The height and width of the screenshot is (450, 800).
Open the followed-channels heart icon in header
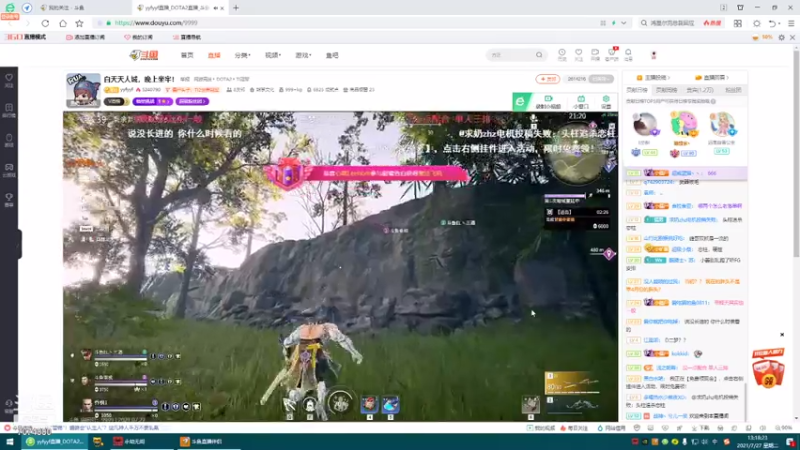coord(579,55)
